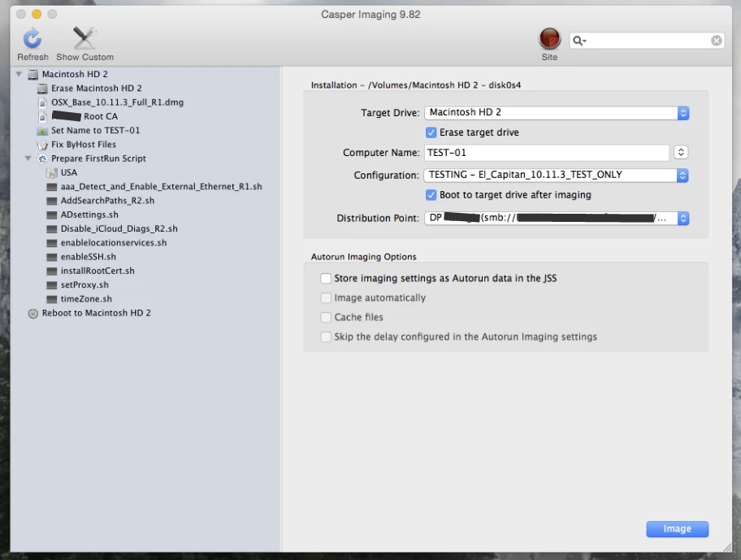Enable Store imaging settings as Autorun data
The image size is (741, 560).
pyautogui.click(x=326, y=278)
